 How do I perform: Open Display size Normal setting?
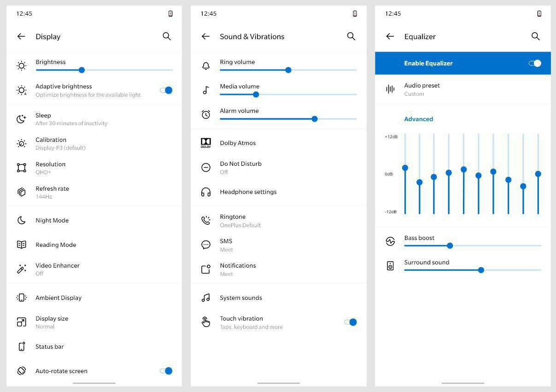point(94,322)
